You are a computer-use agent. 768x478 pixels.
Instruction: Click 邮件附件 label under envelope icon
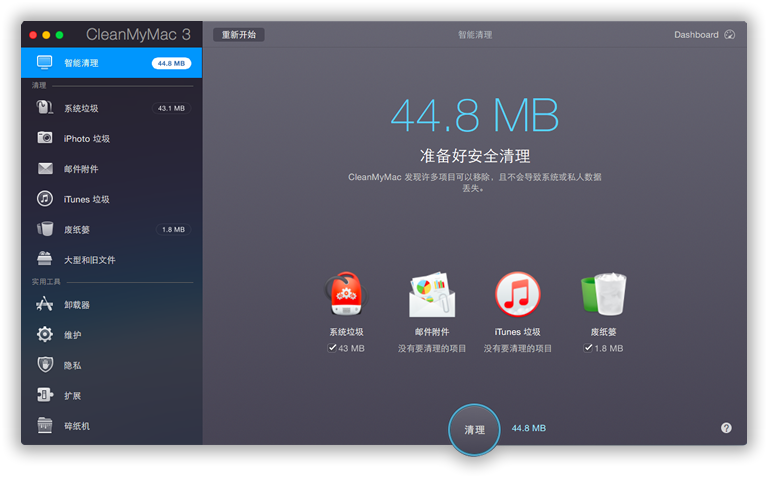432,332
